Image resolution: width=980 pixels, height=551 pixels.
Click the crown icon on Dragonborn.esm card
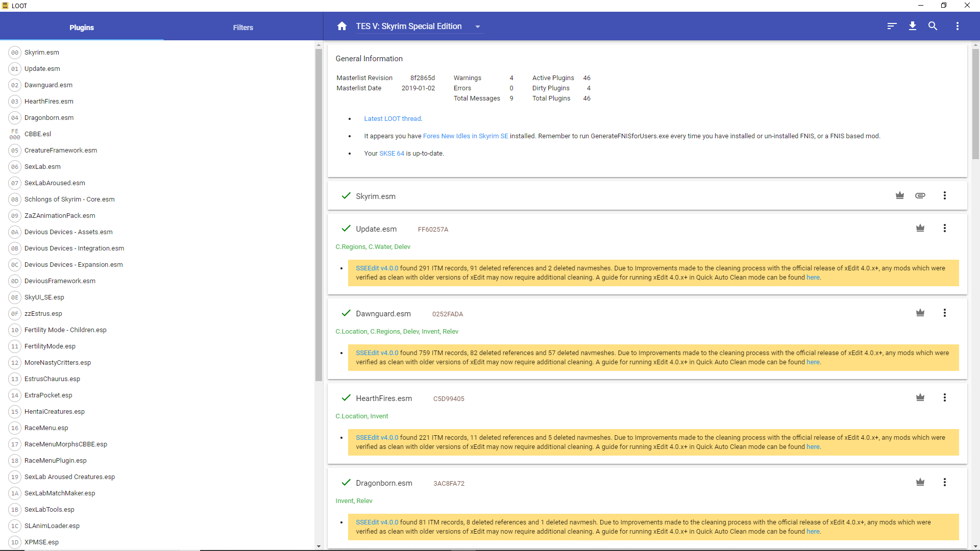(920, 482)
